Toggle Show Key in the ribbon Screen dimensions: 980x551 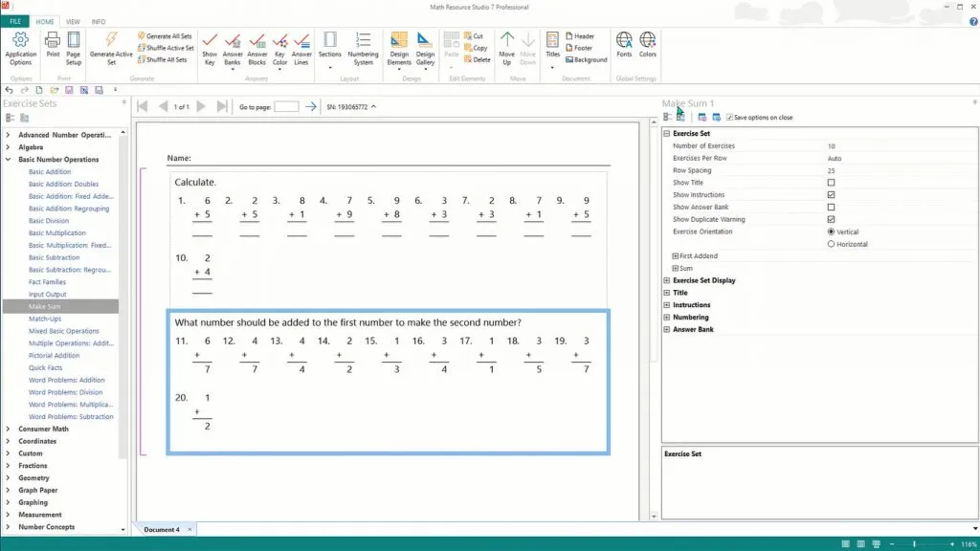210,49
